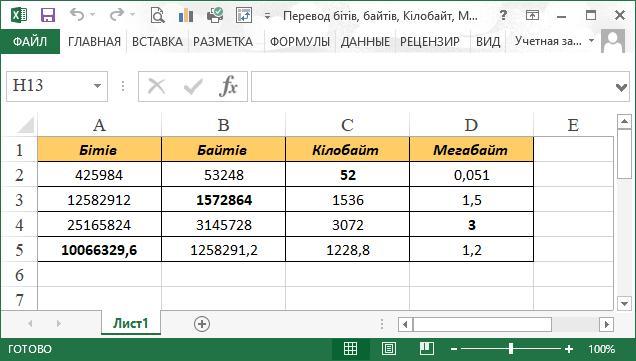Redo the last action
Screen dimensions: 636x361
[x=117, y=15]
